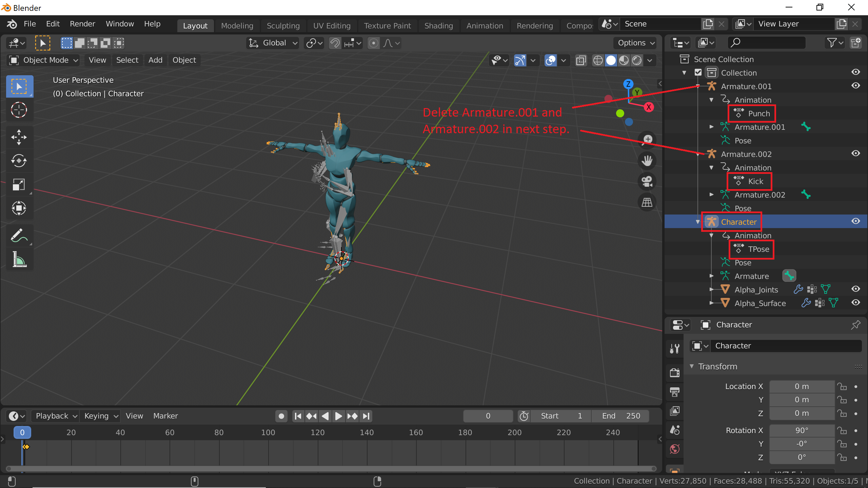Click the TPose keyframe marker in timeline
Image resolution: width=868 pixels, height=488 pixels.
click(26, 447)
